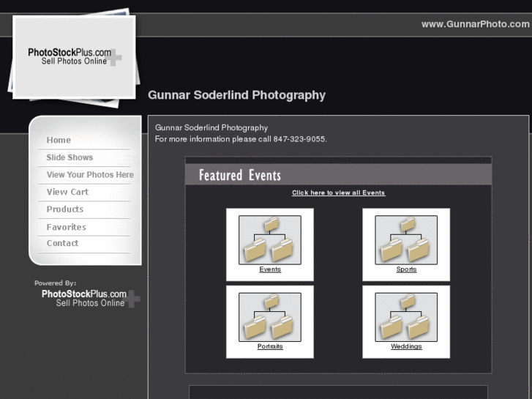Screen dimensions: 532x399
Task: Click the phone number information line
Action: click(x=241, y=139)
